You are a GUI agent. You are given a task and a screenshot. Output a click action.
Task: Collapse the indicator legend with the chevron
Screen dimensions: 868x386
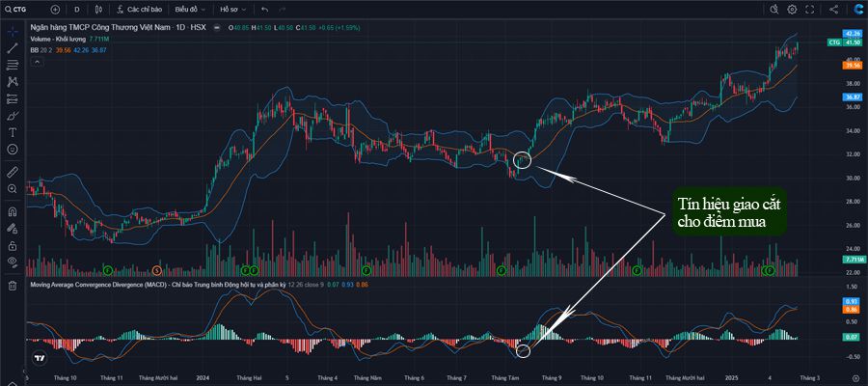pos(37,62)
